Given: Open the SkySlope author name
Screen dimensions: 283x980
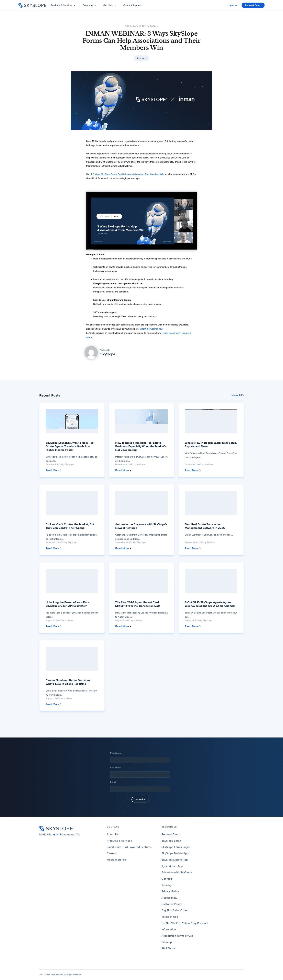Looking at the screenshot, I should (108, 354).
